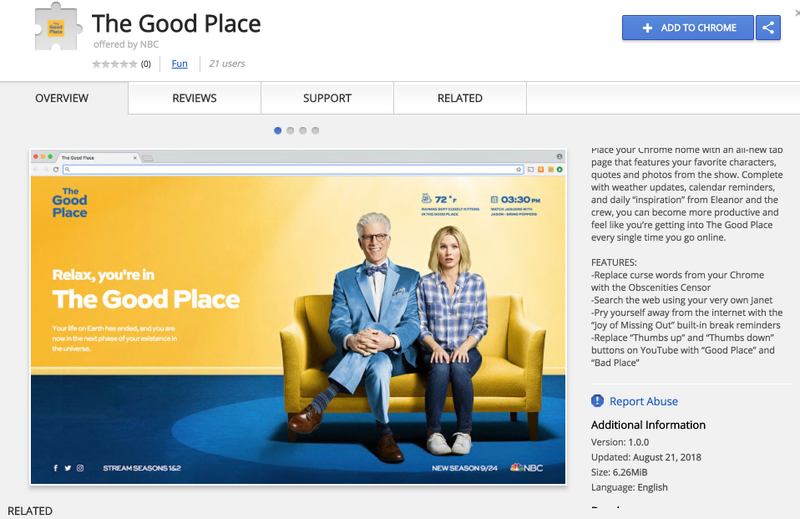
Task: Open the Reviews tab
Action: coord(194,98)
